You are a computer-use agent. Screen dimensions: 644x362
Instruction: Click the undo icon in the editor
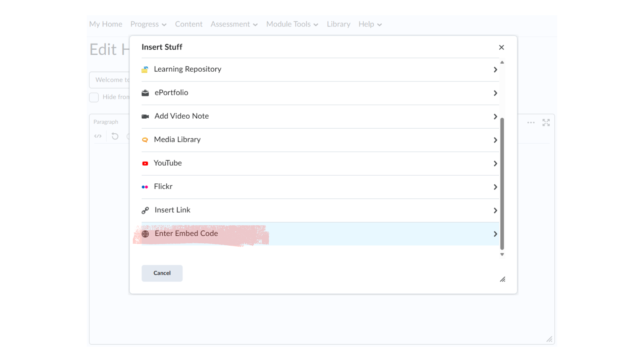pos(115,136)
